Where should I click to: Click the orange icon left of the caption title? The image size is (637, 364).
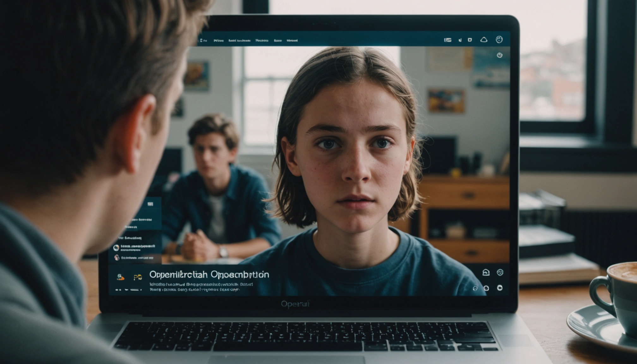click(120, 277)
